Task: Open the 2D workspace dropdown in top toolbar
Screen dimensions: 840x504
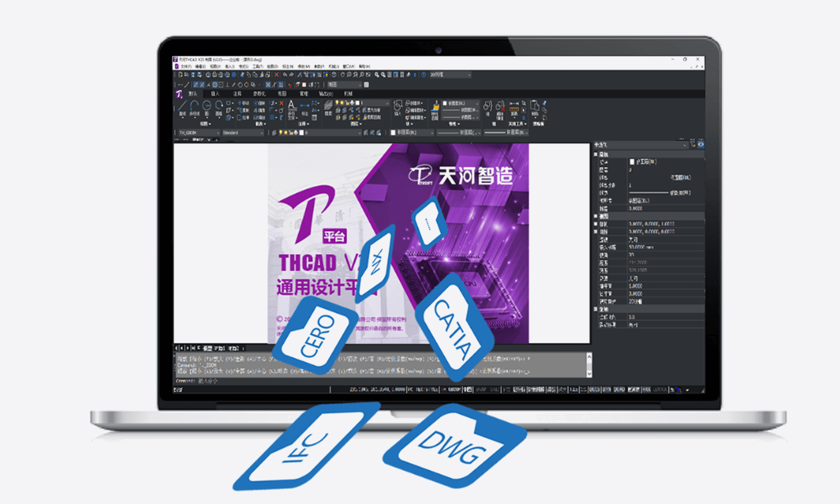Action: 451,75
